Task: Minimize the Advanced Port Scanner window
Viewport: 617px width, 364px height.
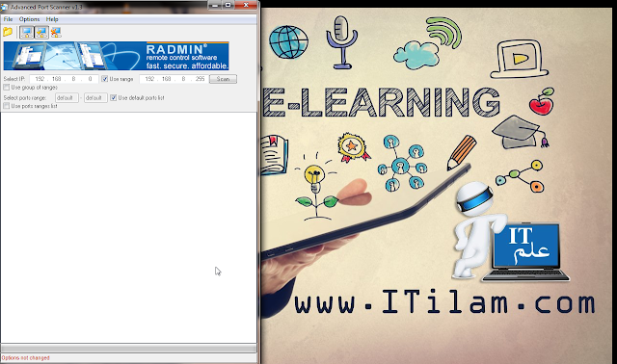Action: [x=214, y=5]
